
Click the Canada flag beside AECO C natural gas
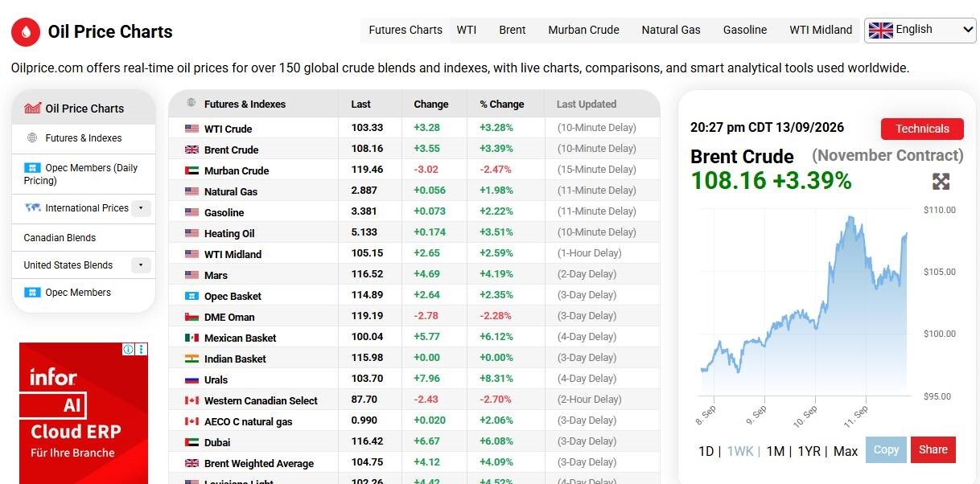(191, 421)
